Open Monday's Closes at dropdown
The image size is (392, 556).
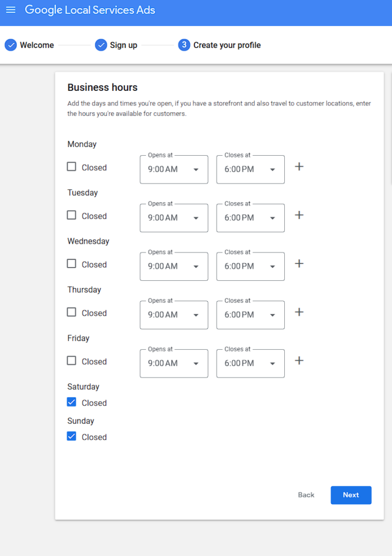[251, 170]
